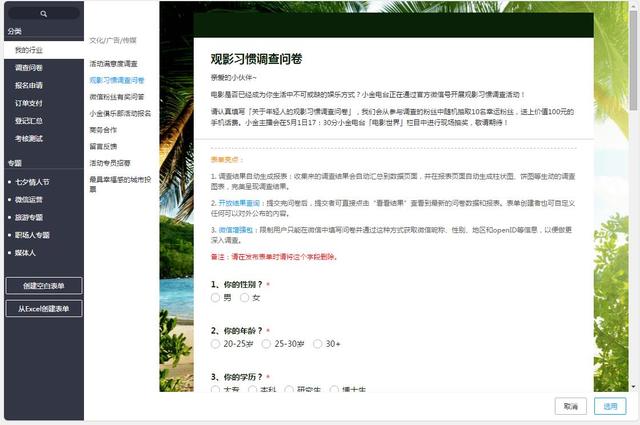Select the 最具幸福感的城市投票 template

tap(120, 184)
